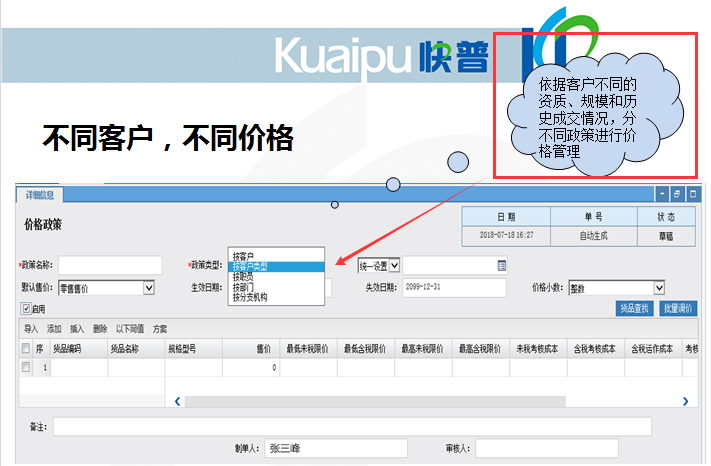Click the 未税考核成本 column header
This screenshot has width=711, height=466.
click(x=538, y=349)
